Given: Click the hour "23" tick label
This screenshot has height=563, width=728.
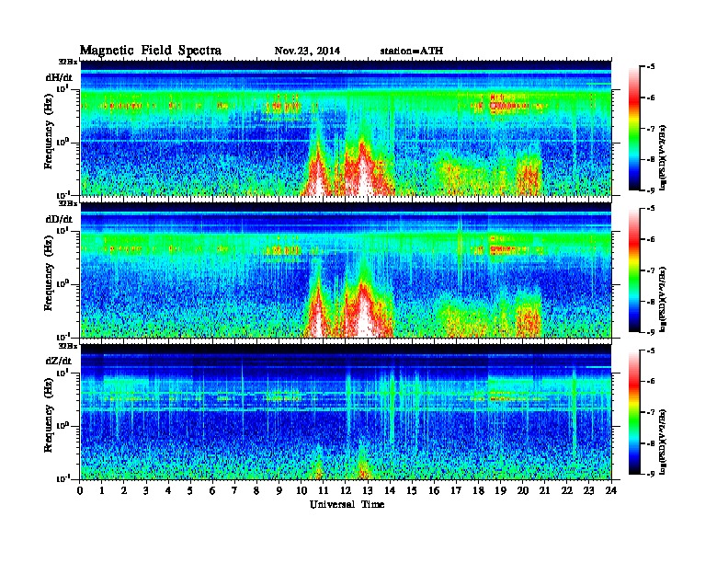Looking at the screenshot, I should pyautogui.click(x=589, y=491).
